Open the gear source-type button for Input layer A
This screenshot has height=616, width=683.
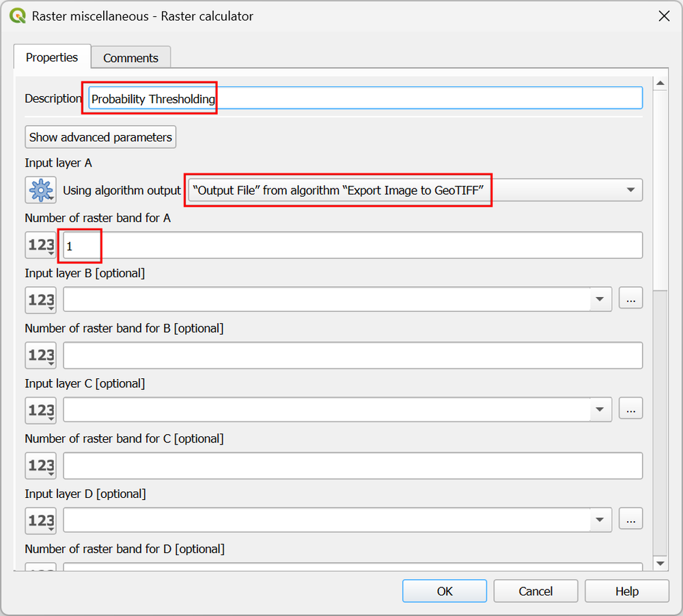click(40, 190)
